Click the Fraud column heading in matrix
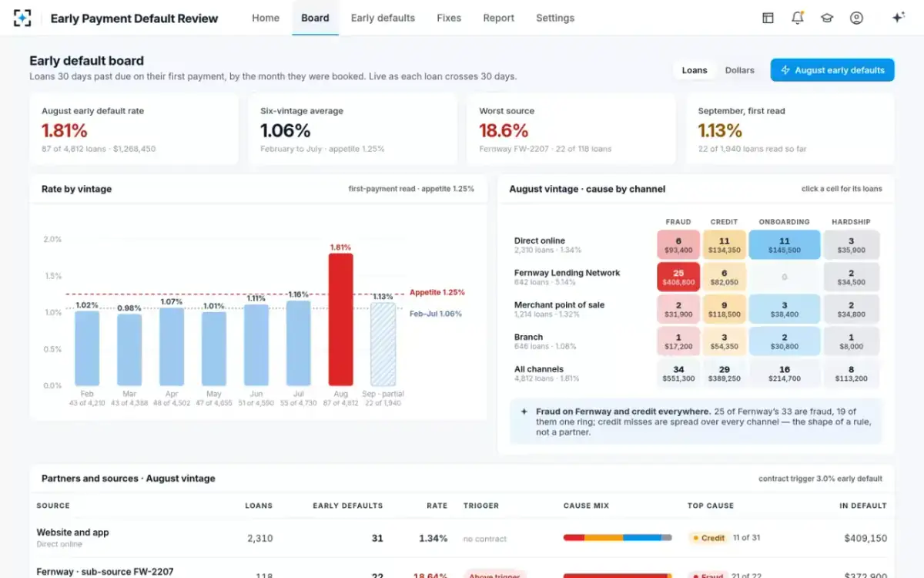 (678, 221)
